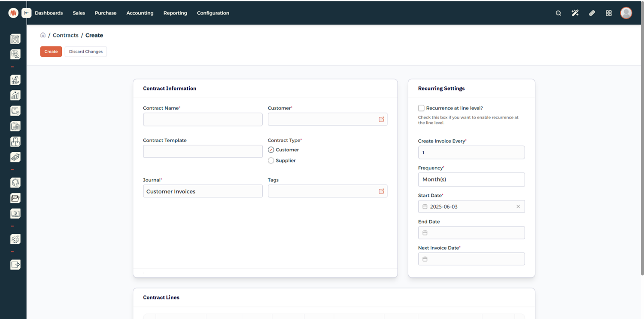Open the Frequency Month(s) dropdown
This screenshot has width=644, height=319.
(471, 179)
